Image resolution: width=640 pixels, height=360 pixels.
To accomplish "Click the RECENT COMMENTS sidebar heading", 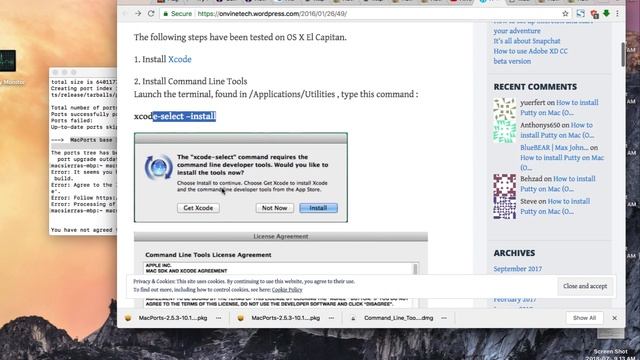I will (535, 87).
